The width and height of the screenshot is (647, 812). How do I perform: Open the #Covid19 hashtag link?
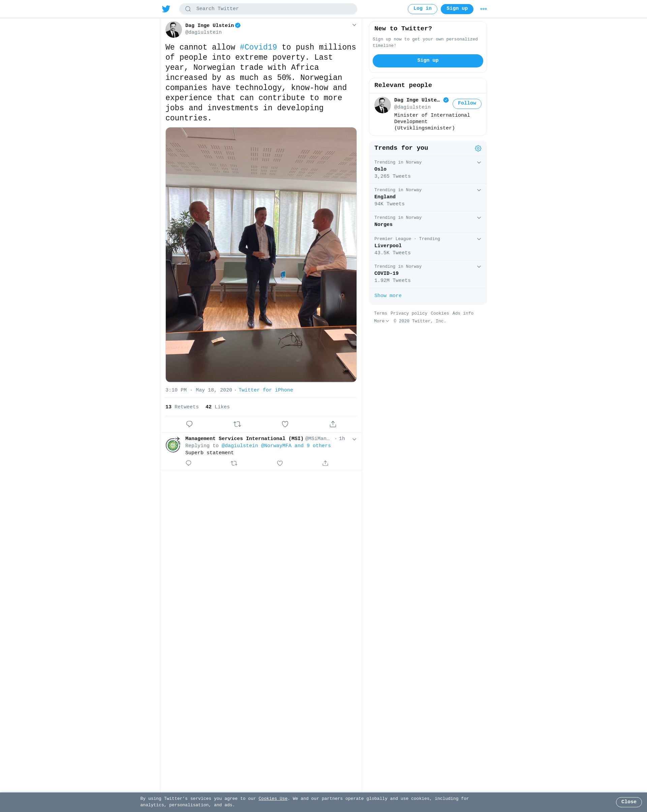(258, 47)
